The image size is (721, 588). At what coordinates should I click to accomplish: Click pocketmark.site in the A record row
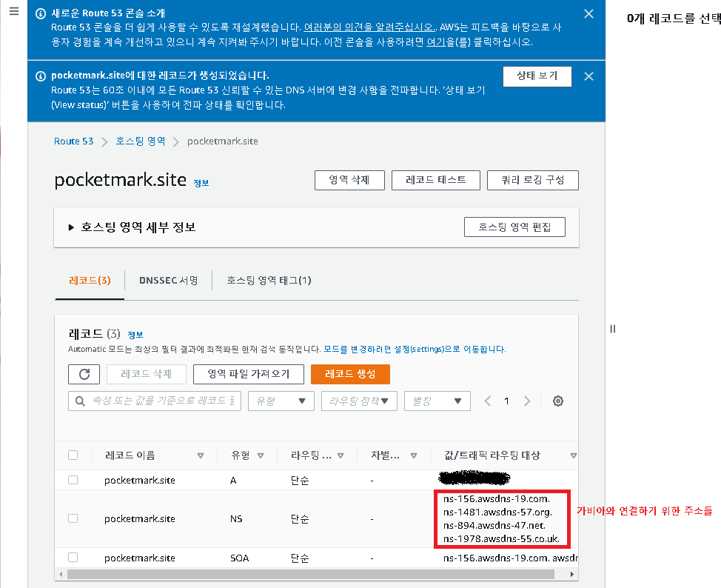[x=140, y=481]
